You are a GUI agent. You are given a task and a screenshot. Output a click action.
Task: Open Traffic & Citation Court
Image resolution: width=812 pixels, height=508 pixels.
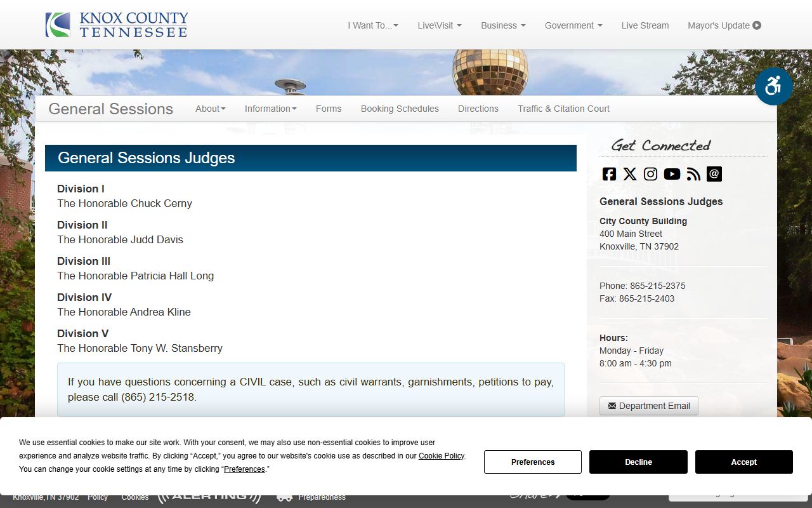[563, 109]
